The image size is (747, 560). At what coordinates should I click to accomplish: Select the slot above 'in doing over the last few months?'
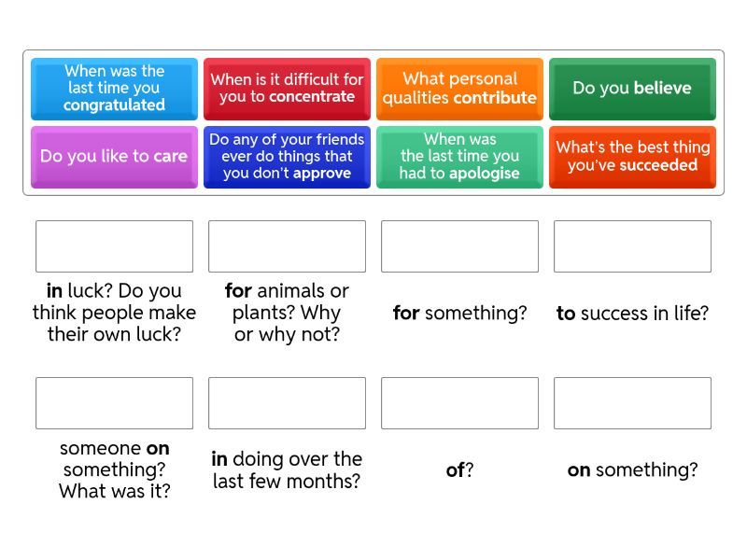287,403
